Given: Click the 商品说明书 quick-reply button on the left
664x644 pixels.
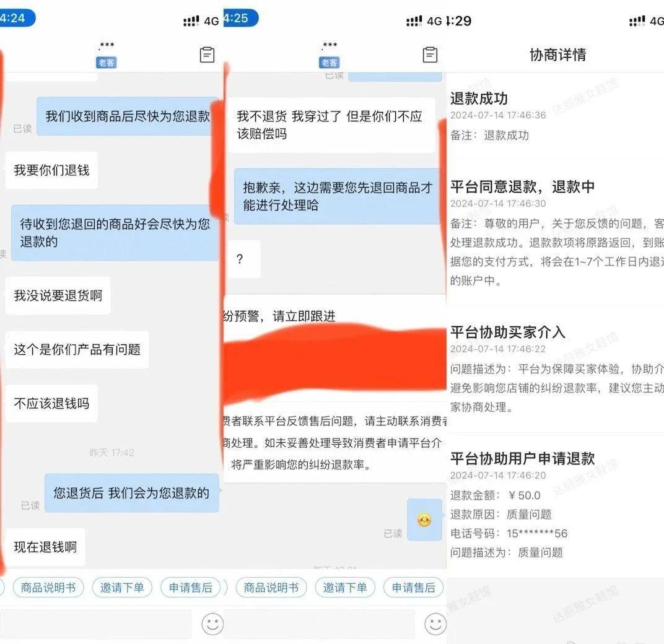Looking at the screenshot, I should tap(47, 587).
